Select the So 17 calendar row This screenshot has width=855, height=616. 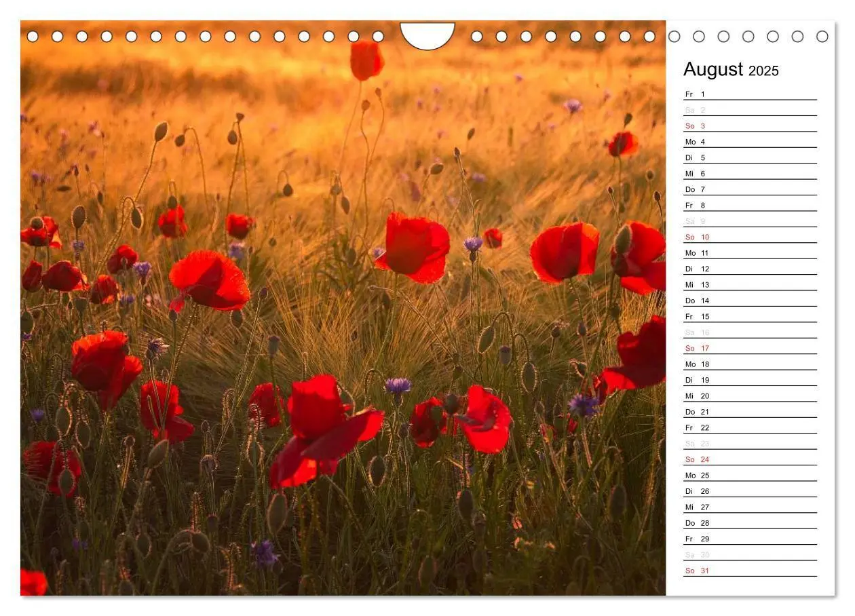tap(750, 347)
